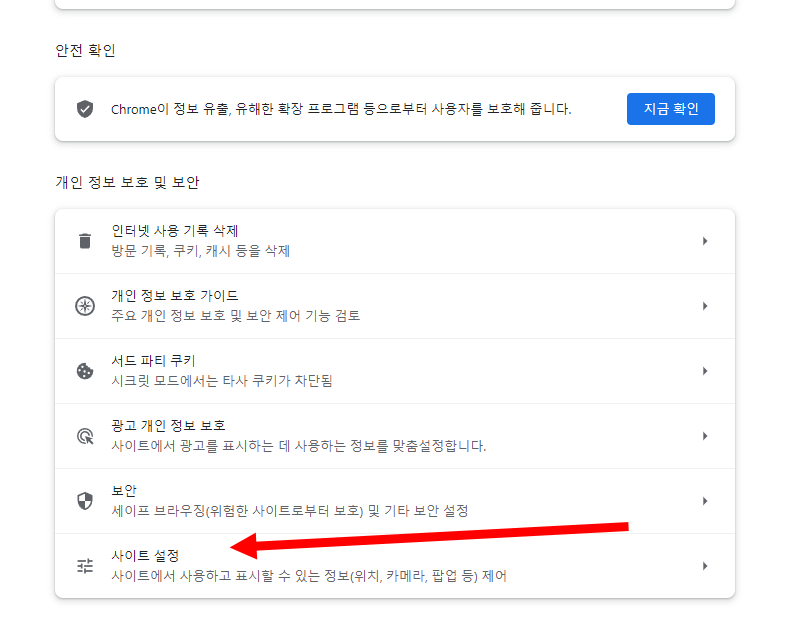Image resolution: width=787 pixels, height=640 pixels.
Task: Open 인터넷 사용 기록 삭제 title
Action: (175, 231)
